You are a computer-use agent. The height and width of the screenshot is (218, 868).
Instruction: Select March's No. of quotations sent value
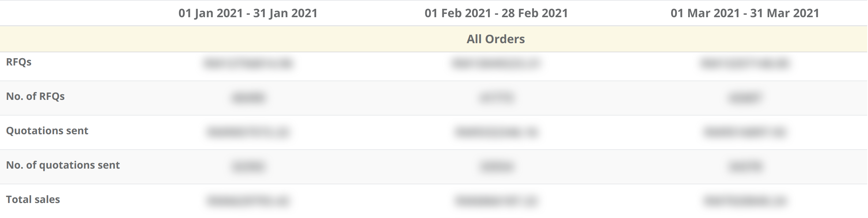coord(745,166)
